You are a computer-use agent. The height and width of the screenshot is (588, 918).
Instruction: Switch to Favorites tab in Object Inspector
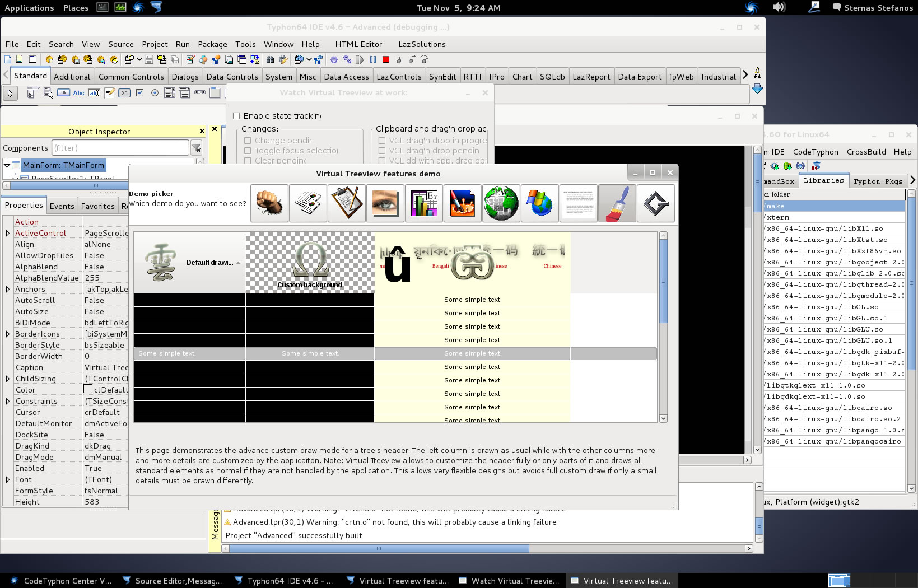[x=97, y=206]
